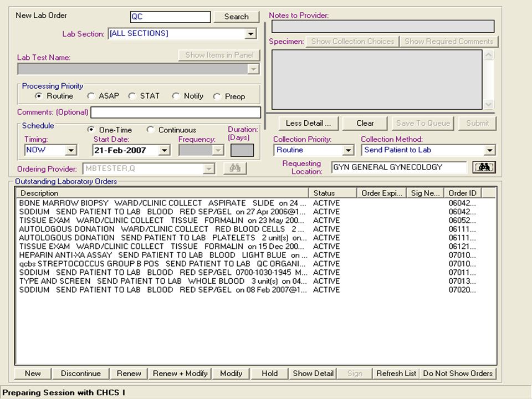Image resolution: width=532 pixels, height=399 pixels.
Task: Click the Show Detail button
Action: [x=313, y=374]
